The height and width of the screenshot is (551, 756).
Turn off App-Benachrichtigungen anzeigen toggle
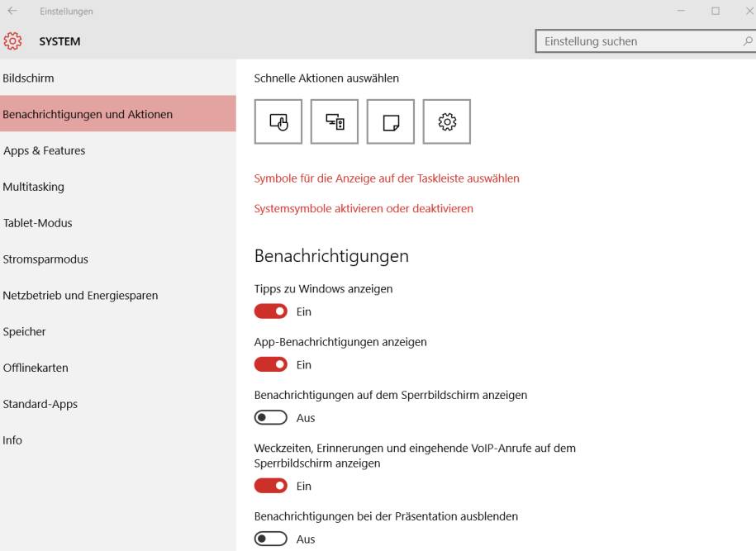tap(271, 364)
